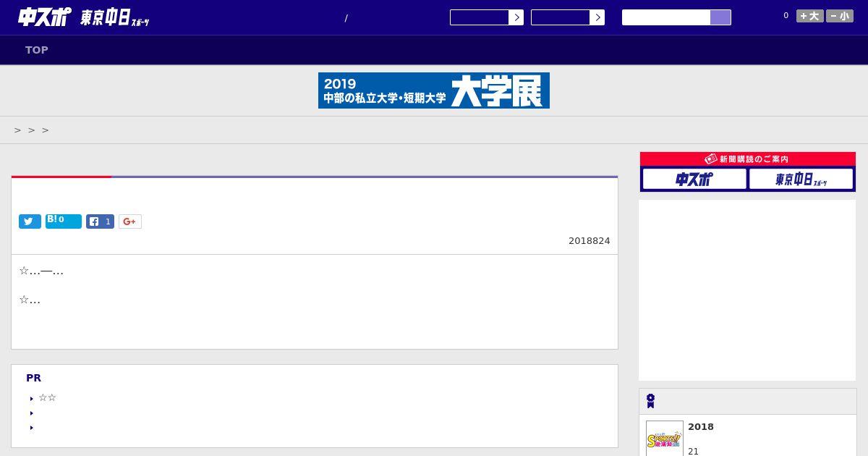
Task: Bookmark article with Hatena B! button
Action: 64,221
